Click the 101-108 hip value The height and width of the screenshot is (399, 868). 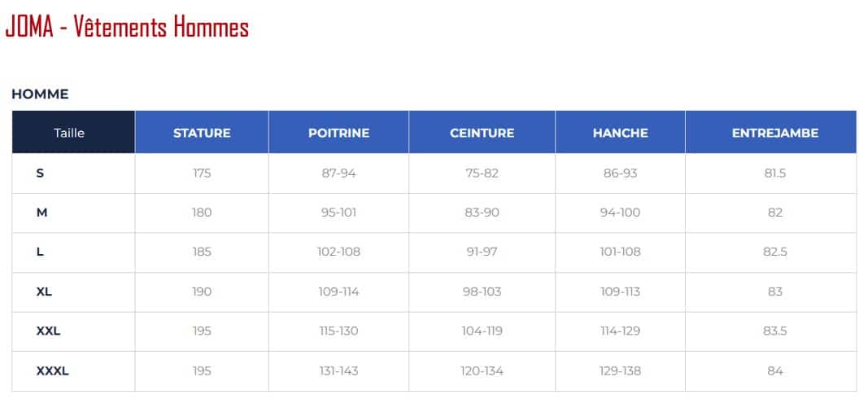pyautogui.click(x=620, y=252)
